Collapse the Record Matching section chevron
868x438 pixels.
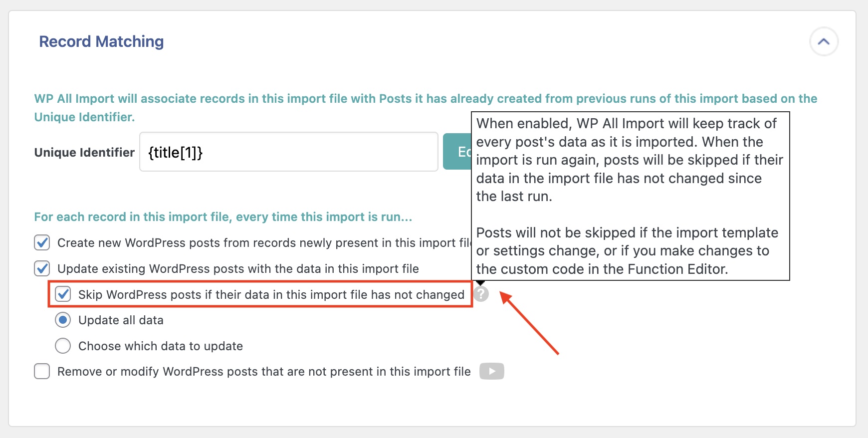[824, 42]
